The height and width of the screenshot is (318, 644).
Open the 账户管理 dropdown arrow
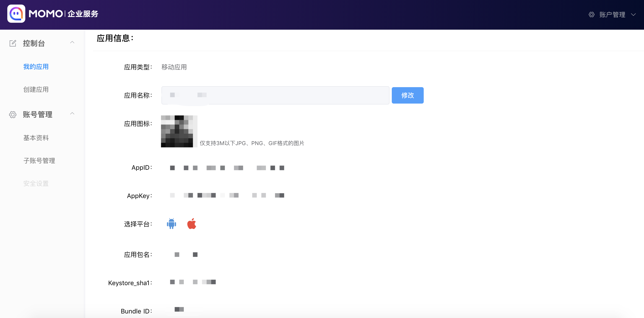pyautogui.click(x=633, y=15)
